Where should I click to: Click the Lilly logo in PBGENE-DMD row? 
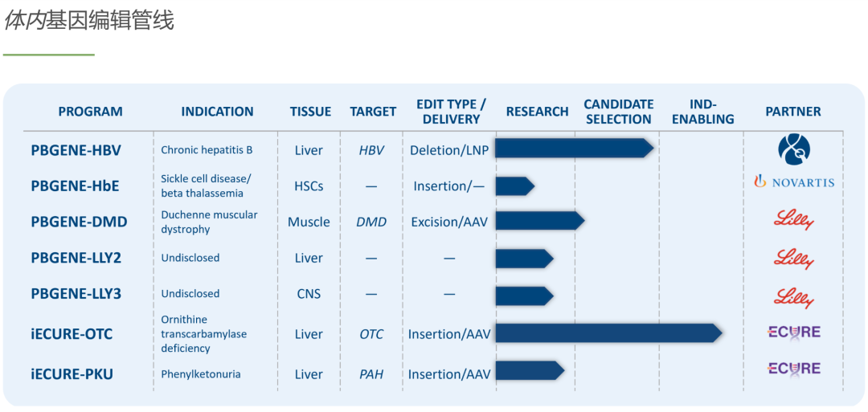(794, 221)
